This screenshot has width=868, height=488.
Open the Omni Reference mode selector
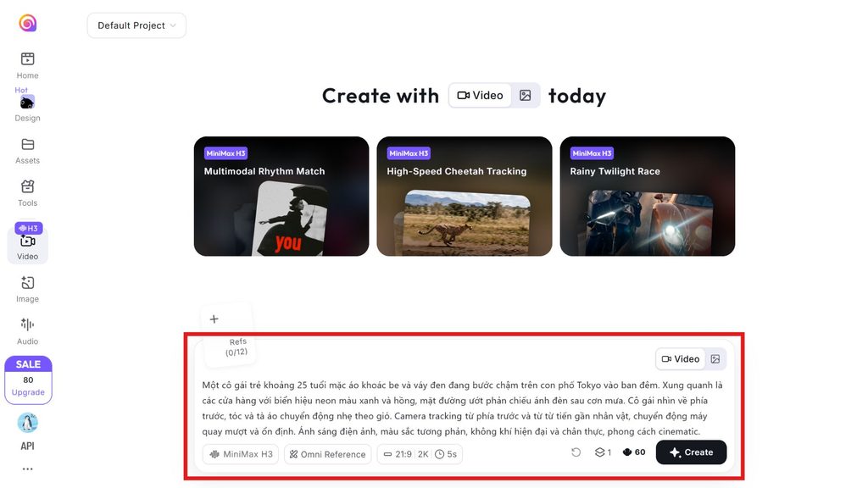click(328, 454)
